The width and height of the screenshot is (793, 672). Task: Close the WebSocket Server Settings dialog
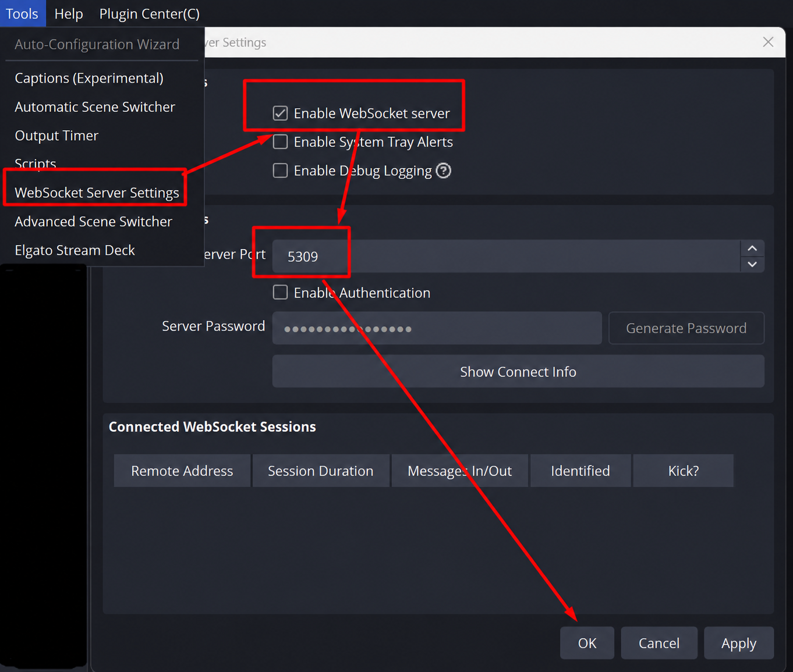point(768,42)
